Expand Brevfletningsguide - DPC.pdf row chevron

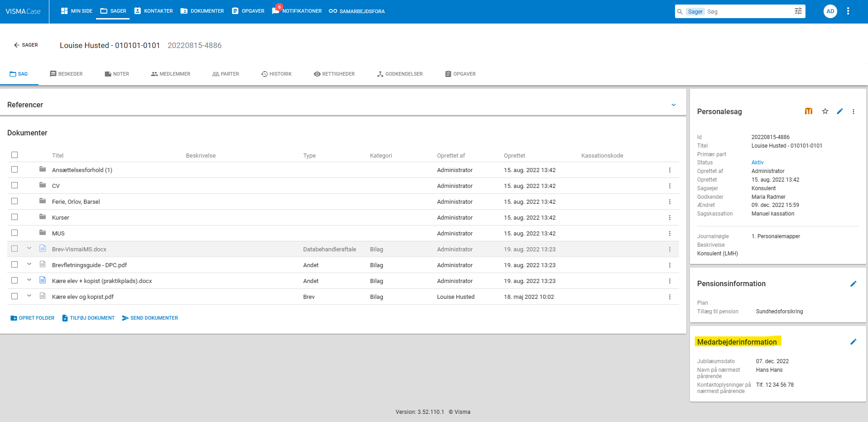[29, 264]
